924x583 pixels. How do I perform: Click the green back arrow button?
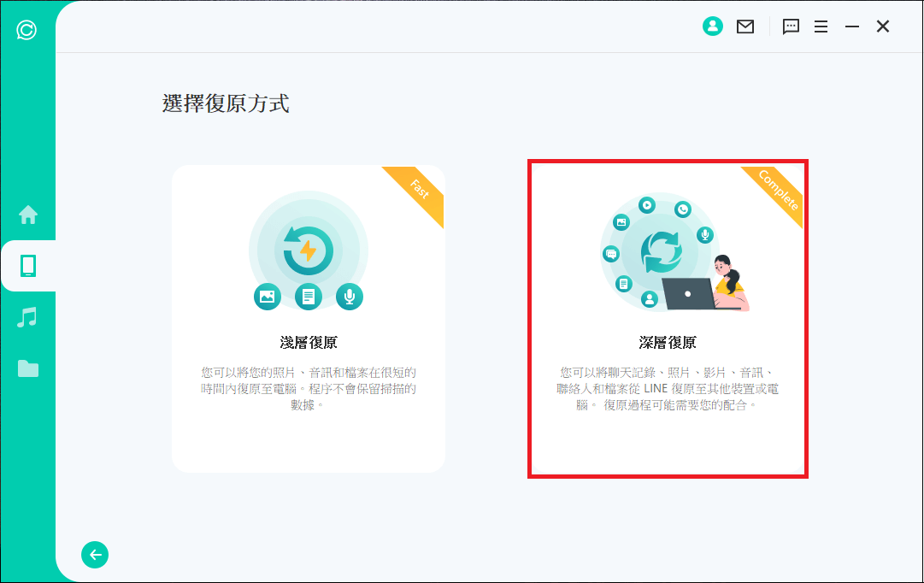95,555
